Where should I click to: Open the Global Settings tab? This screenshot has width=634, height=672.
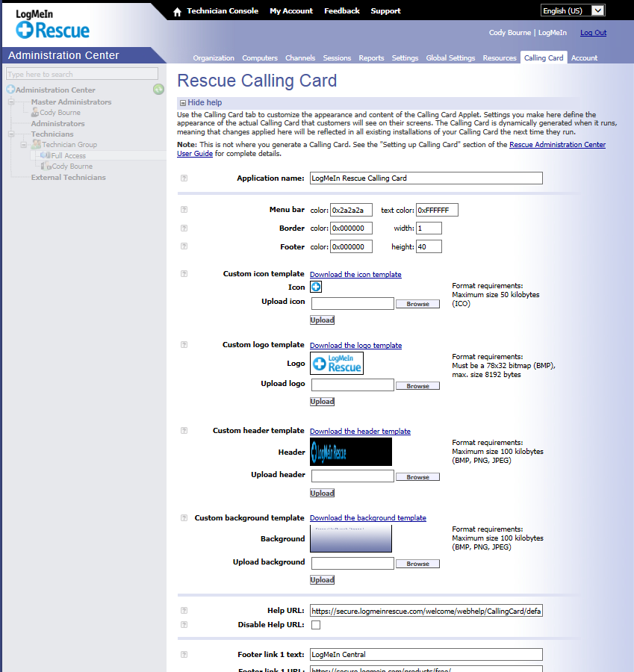click(450, 57)
